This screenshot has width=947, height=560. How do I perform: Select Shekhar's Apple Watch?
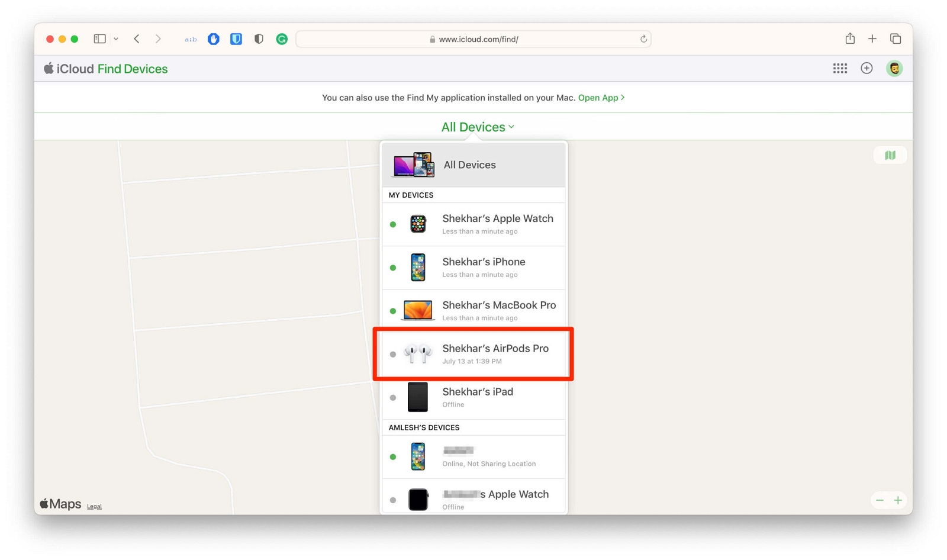(474, 224)
